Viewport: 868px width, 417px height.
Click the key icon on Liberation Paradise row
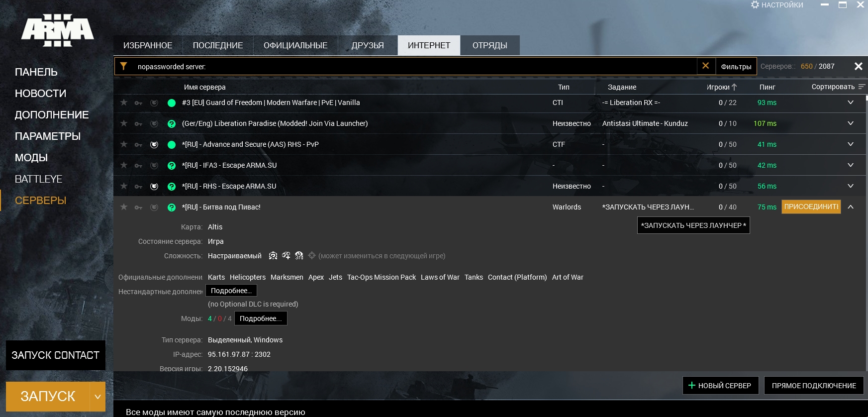pyautogui.click(x=138, y=124)
